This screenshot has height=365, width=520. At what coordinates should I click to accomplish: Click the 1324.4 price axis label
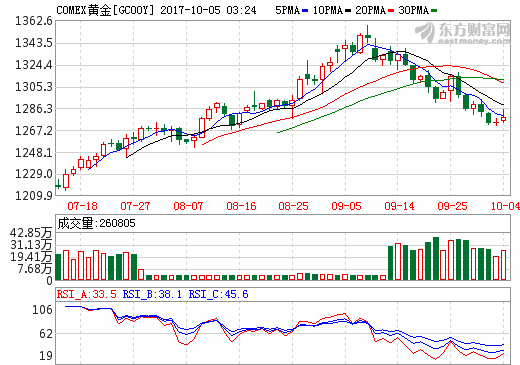(34, 65)
